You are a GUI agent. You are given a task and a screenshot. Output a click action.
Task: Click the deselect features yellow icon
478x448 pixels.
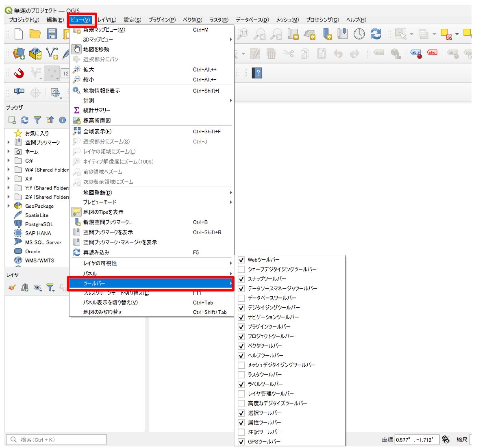tap(446, 34)
